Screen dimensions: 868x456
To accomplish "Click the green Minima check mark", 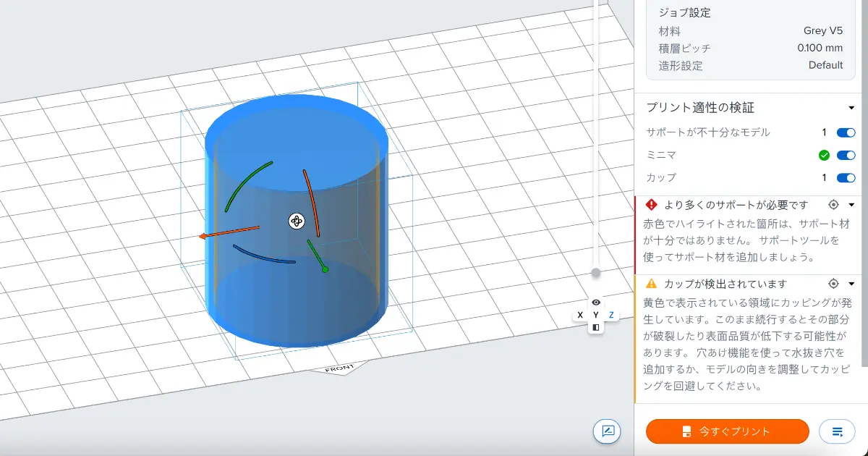I will pyautogui.click(x=824, y=155).
